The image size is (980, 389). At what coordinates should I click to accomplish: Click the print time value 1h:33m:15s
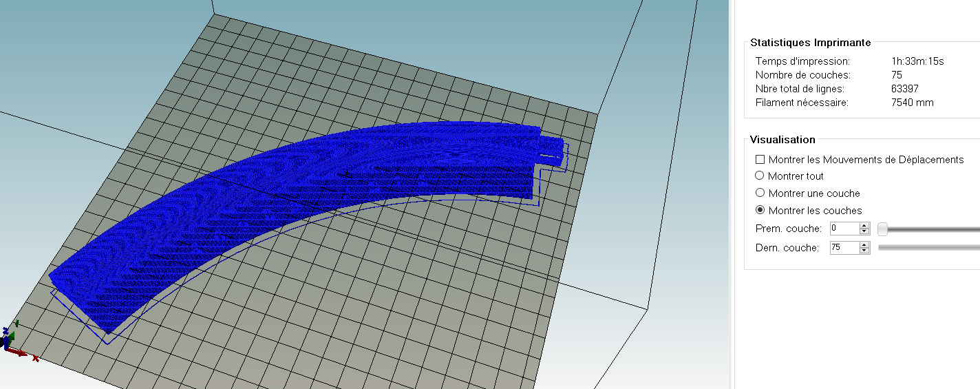click(917, 61)
